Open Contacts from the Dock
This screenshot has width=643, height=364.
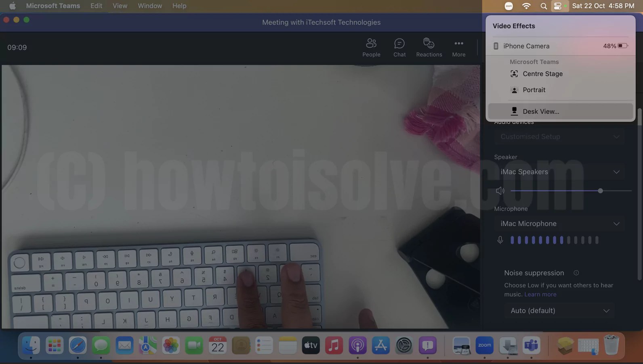[x=241, y=345]
